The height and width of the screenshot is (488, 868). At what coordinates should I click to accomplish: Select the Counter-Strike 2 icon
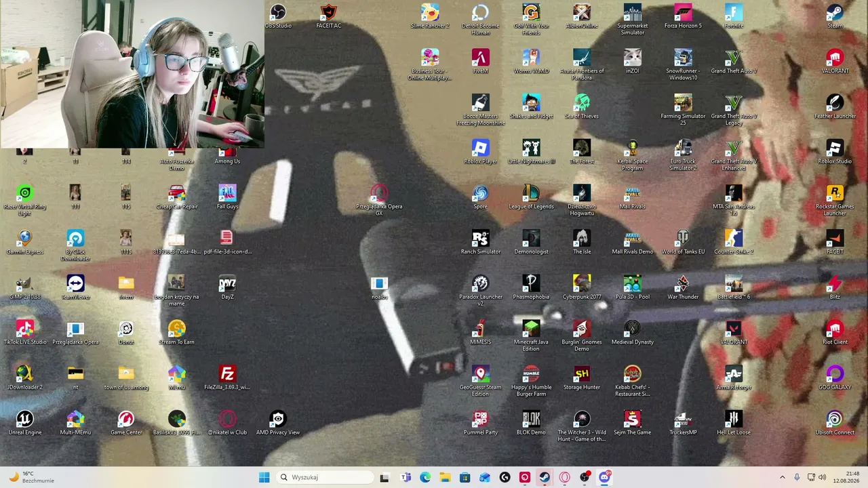733,242
